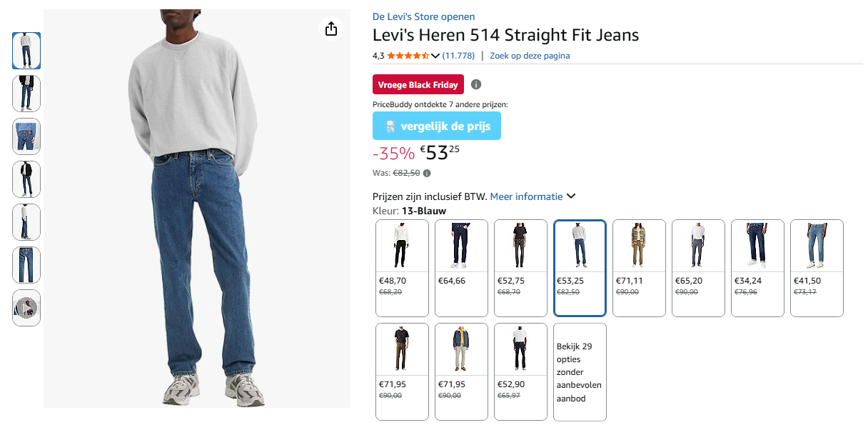
Task: Click the info icon next to the €82,50 price
Action: pyautogui.click(x=425, y=173)
